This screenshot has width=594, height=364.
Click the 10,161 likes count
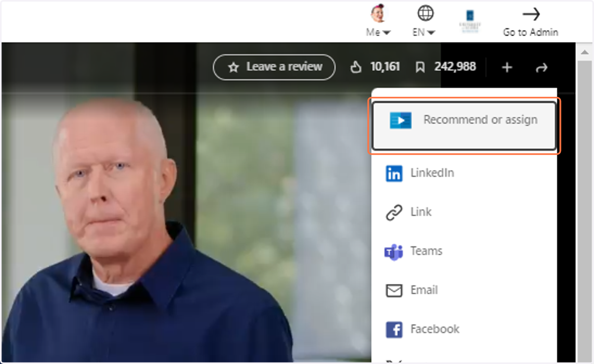[x=385, y=67]
